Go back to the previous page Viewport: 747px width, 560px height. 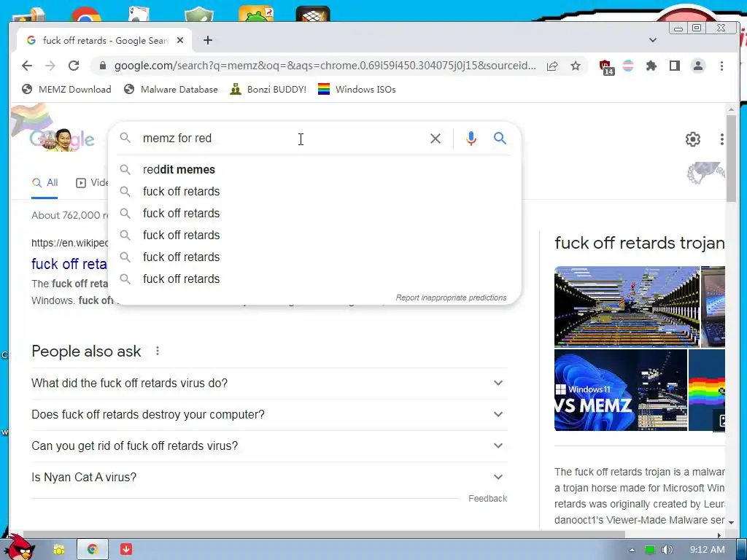pyautogui.click(x=27, y=66)
